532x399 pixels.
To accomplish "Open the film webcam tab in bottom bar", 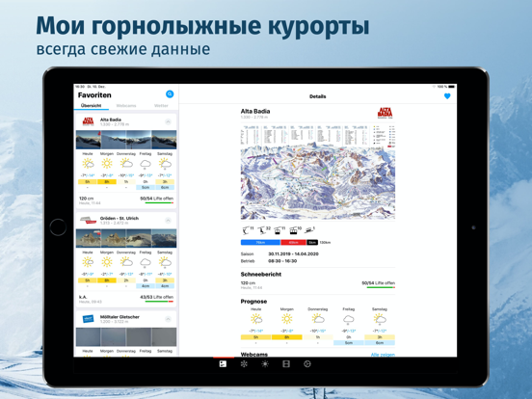I will (286, 364).
